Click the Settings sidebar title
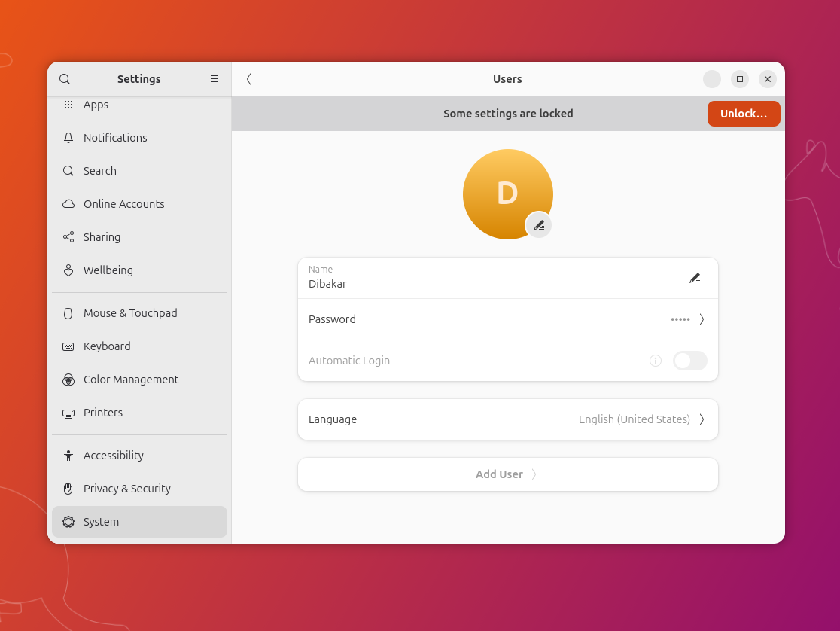This screenshot has width=840, height=631. click(138, 79)
